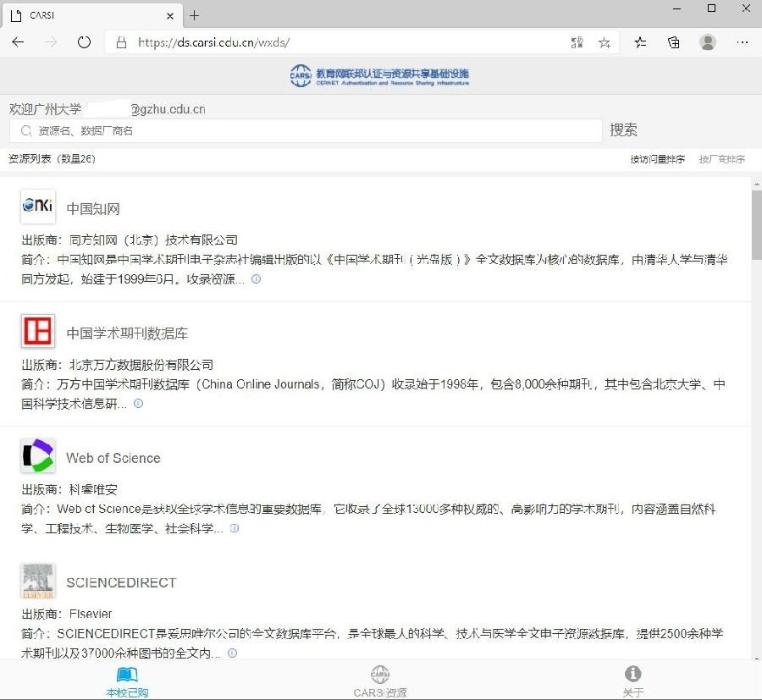Show more info for 中国学术期刊数据库 description
The image size is (762, 700).
point(139,403)
